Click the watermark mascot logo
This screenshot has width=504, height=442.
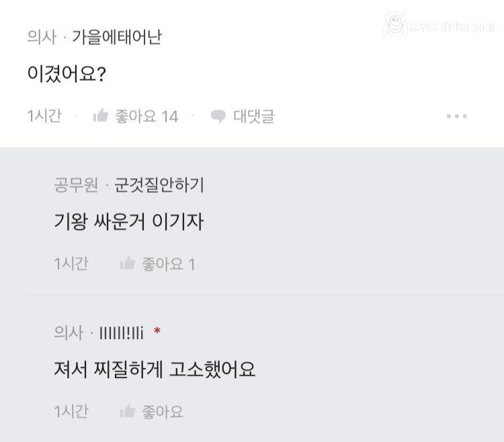click(x=395, y=24)
